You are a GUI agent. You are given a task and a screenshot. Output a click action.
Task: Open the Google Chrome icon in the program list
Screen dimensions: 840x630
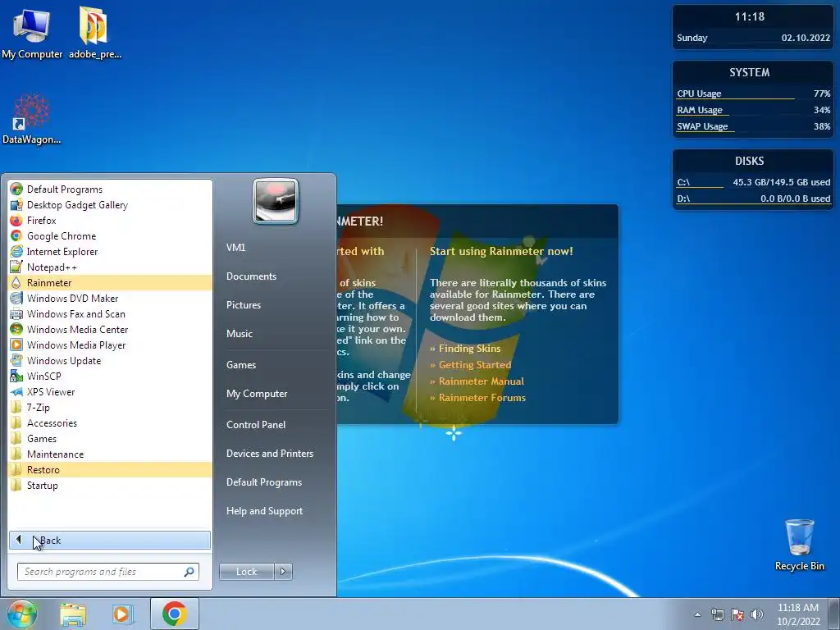(16, 235)
